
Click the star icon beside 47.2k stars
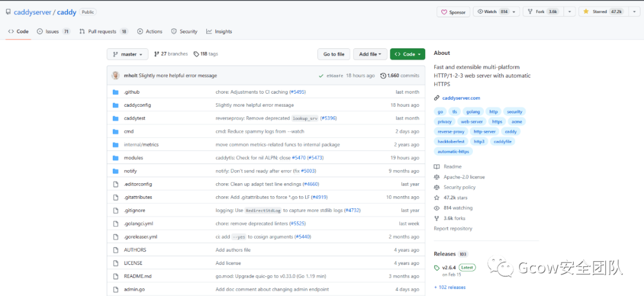click(436, 198)
